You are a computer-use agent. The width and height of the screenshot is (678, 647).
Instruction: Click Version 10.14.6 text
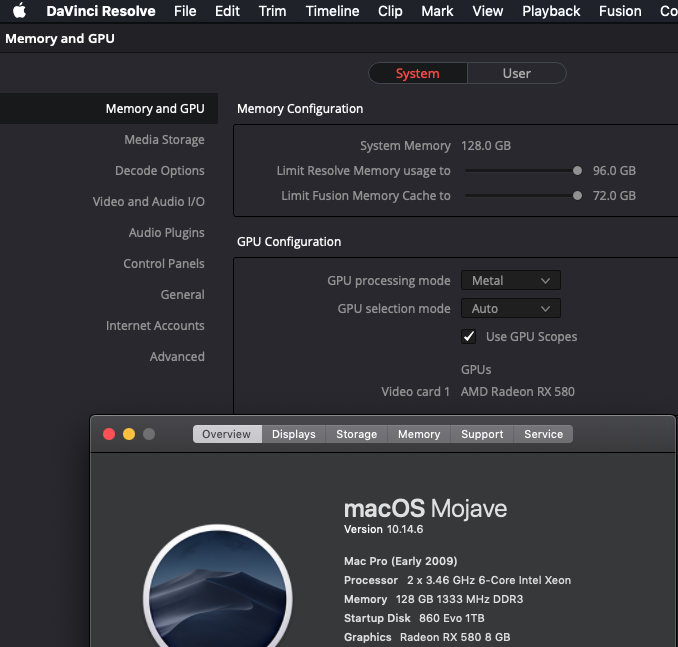click(x=384, y=529)
